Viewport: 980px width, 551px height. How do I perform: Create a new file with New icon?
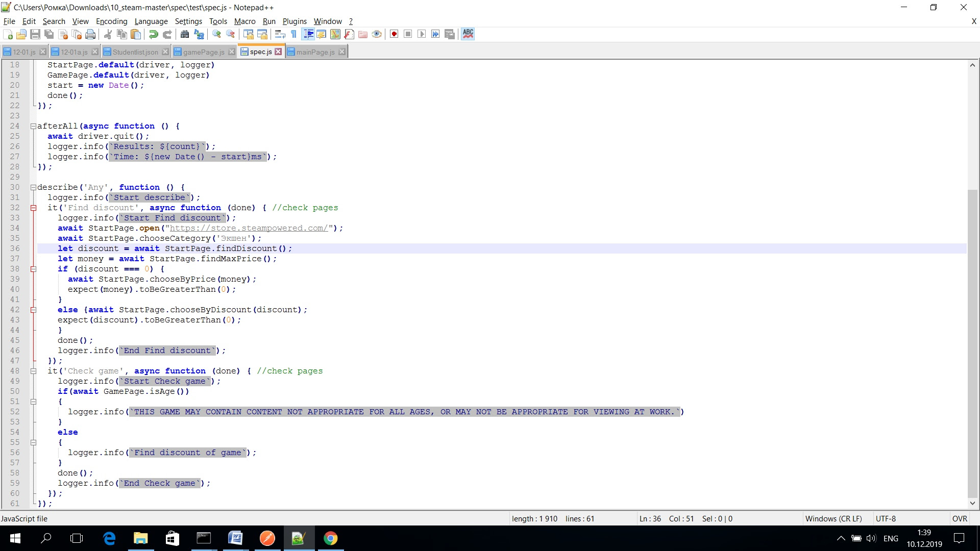[8, 34]
